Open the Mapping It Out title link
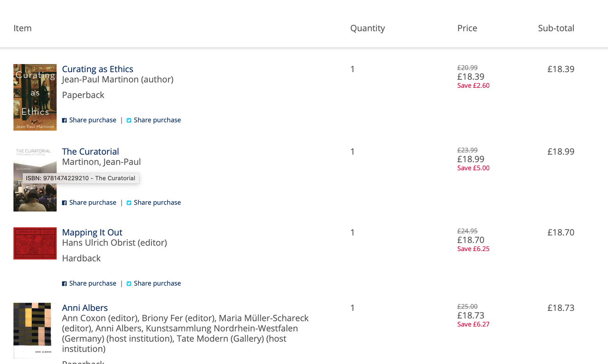 [92, 233]
